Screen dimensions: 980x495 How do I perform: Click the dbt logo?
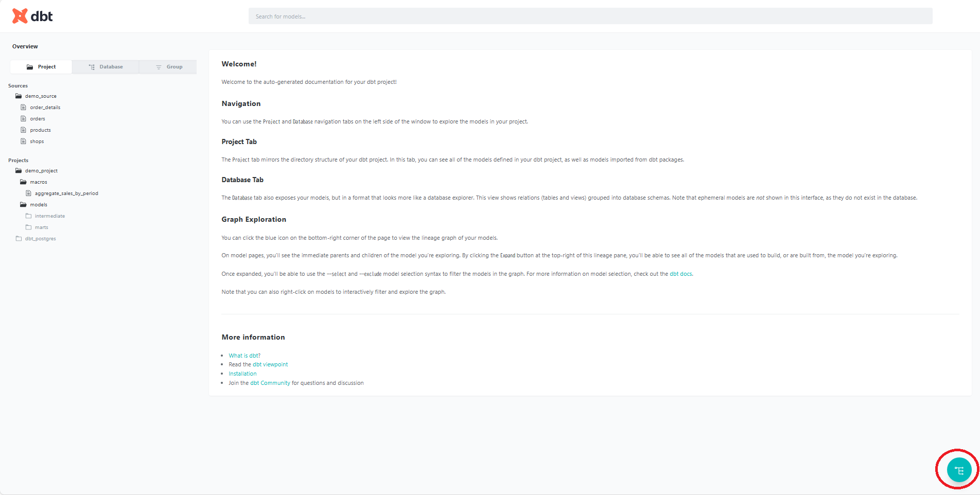(32, 16)
